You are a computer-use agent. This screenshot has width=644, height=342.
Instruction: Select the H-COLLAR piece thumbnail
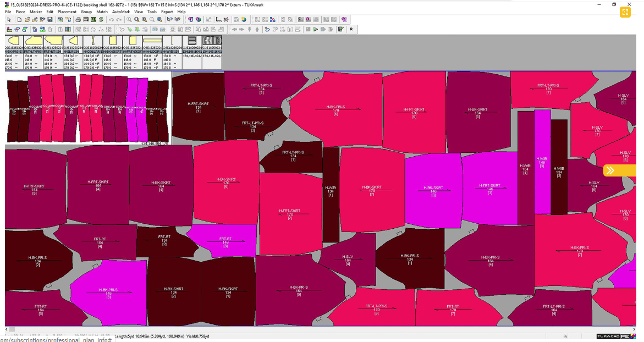click(93, 41)
